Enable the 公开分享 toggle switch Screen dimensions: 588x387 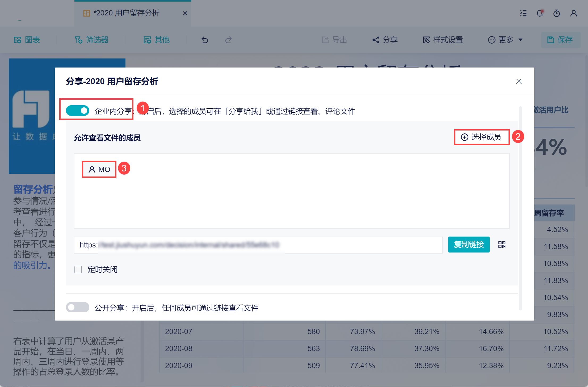tap(77, 307)
